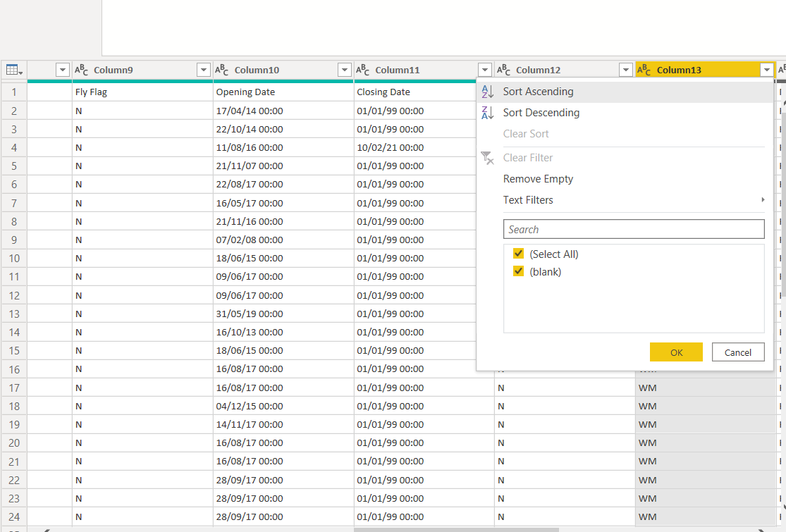Open the filter dropdown for Column12
This screenshot has width=786, height=532.
coord(625,70)
